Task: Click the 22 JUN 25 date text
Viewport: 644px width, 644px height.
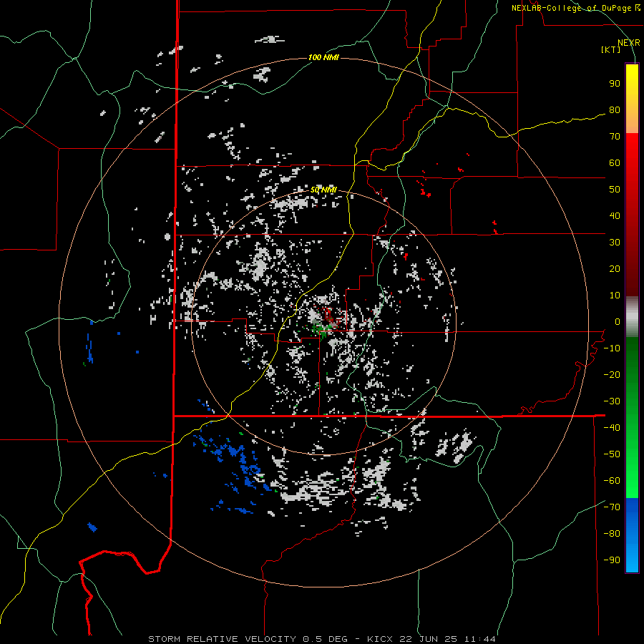Action: tap(429, 639)
